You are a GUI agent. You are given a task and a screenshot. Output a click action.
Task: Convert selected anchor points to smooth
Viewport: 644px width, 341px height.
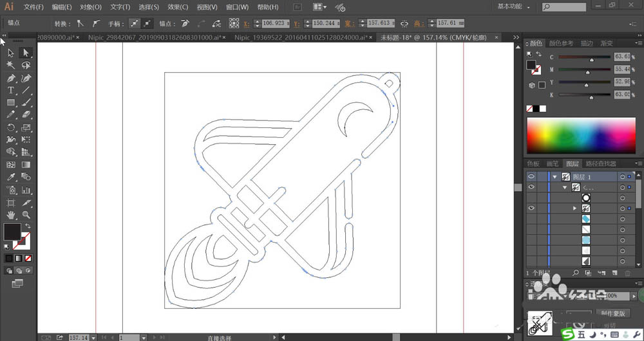click(96, 24)
